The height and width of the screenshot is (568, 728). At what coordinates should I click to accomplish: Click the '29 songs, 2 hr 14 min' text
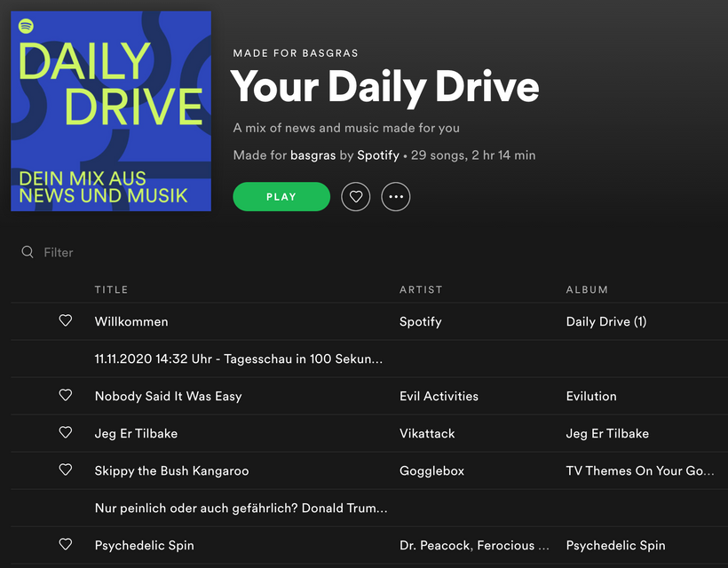473,155
